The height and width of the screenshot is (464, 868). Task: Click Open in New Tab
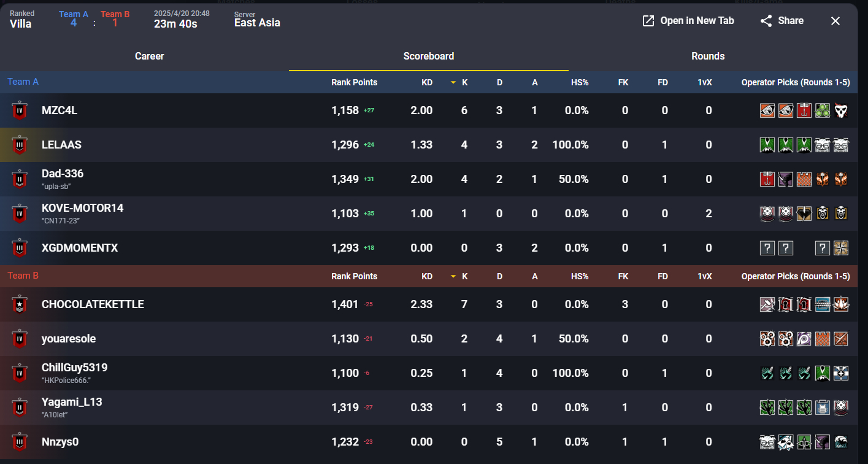coord(688,21)
